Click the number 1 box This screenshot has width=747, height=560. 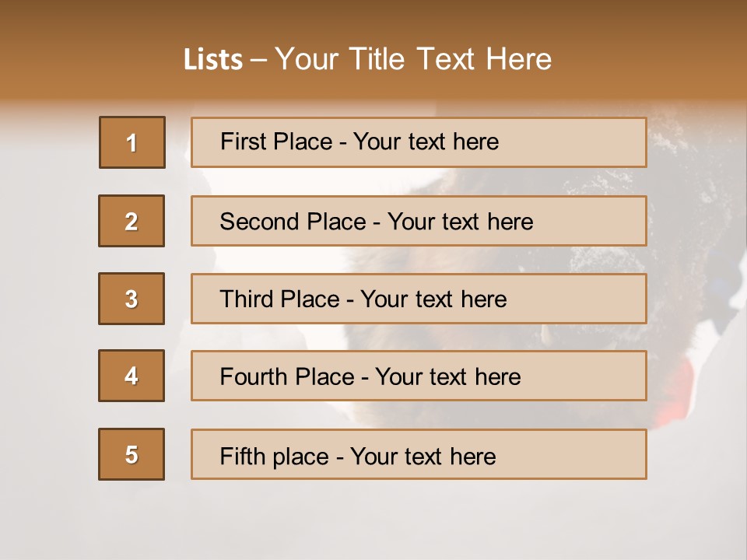pyautogui.click(x=132, y=142)
